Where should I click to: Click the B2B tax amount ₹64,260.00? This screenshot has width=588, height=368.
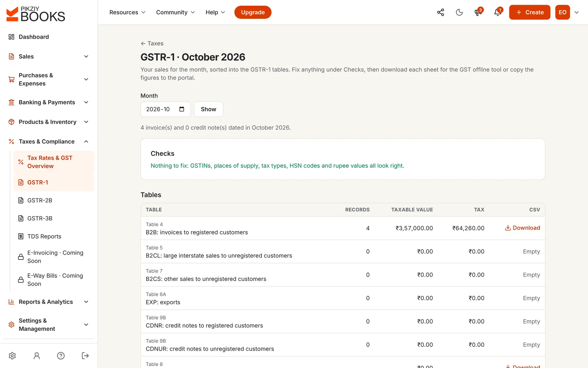click(x=468, y=228)
